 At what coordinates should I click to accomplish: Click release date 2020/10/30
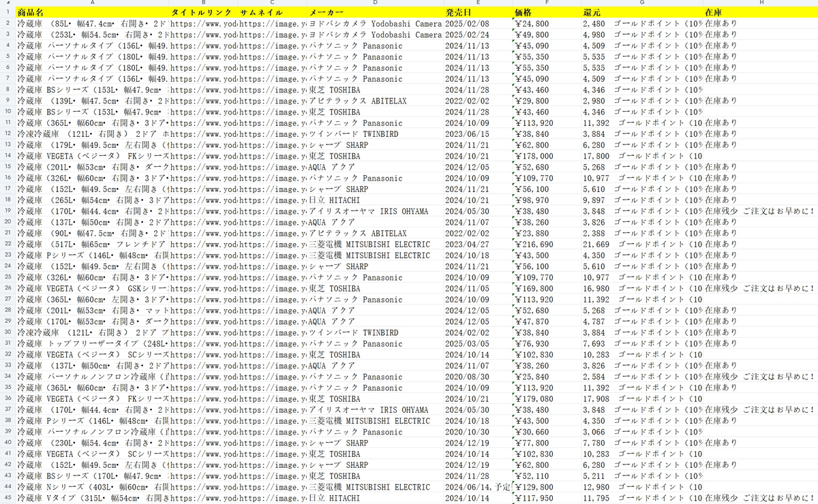[478, 432]
